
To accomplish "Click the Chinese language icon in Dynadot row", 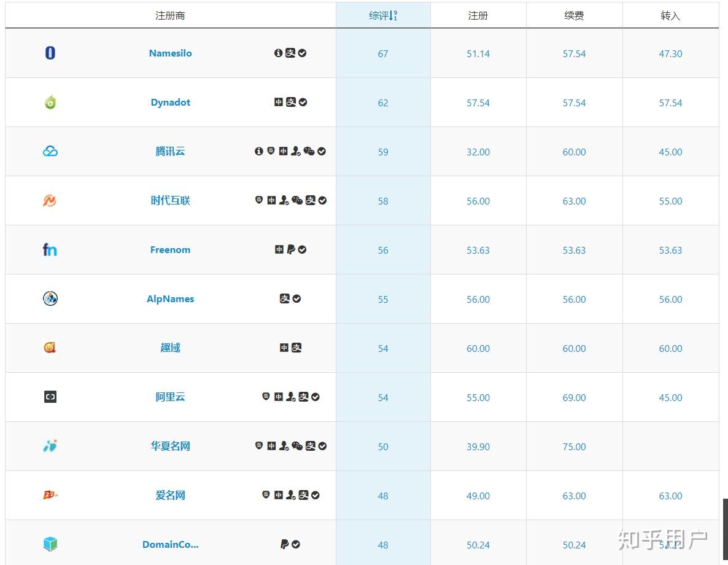I will (x=279, y=102).
